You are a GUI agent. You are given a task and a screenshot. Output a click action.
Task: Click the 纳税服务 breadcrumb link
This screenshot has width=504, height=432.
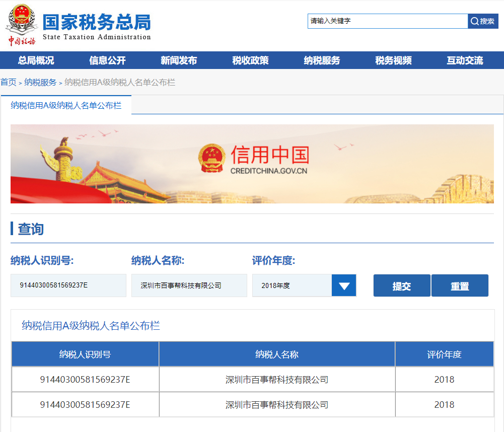[x=40, y=82]
